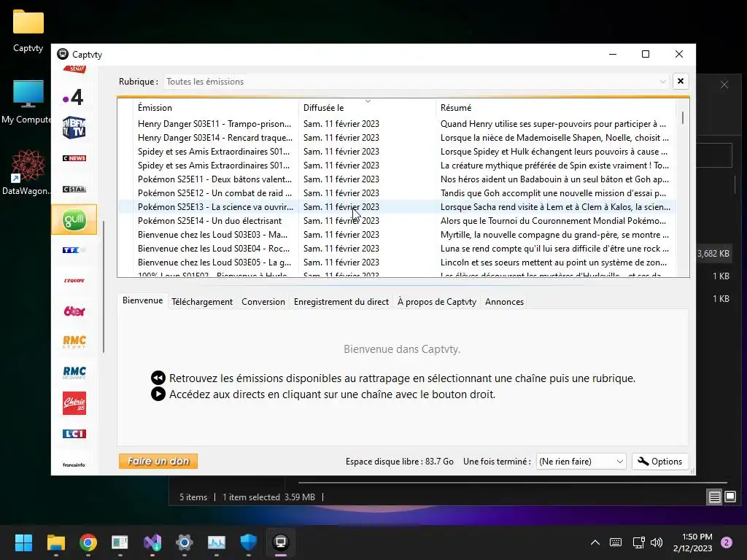Open the notification count badge

coord(727,542)
